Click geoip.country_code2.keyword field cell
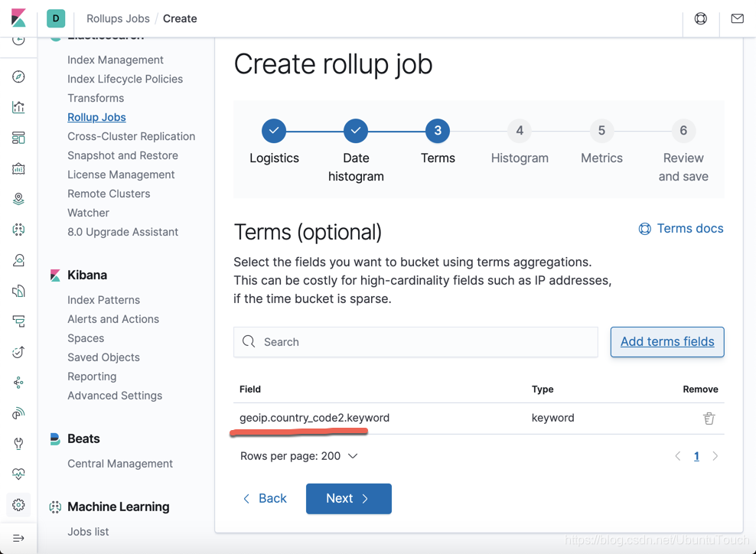This screenshot has width=756, height=554. tap(314, 418)
